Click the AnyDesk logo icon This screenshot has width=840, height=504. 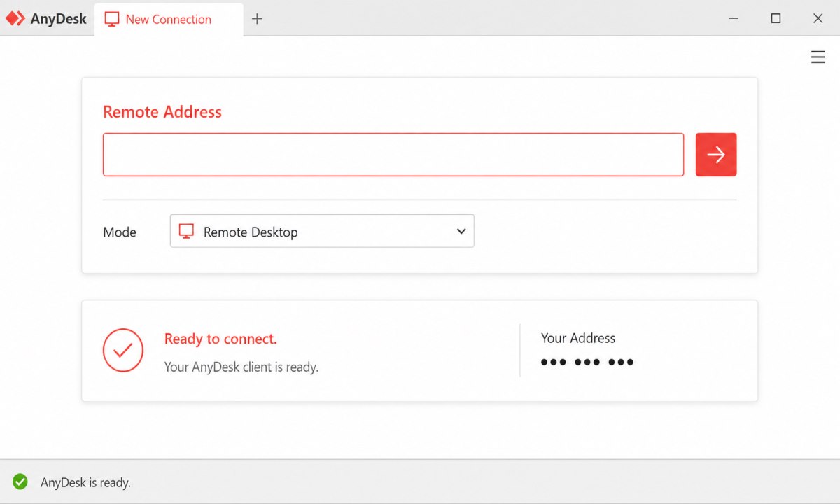pyautogui.click(x=15, y=19)
